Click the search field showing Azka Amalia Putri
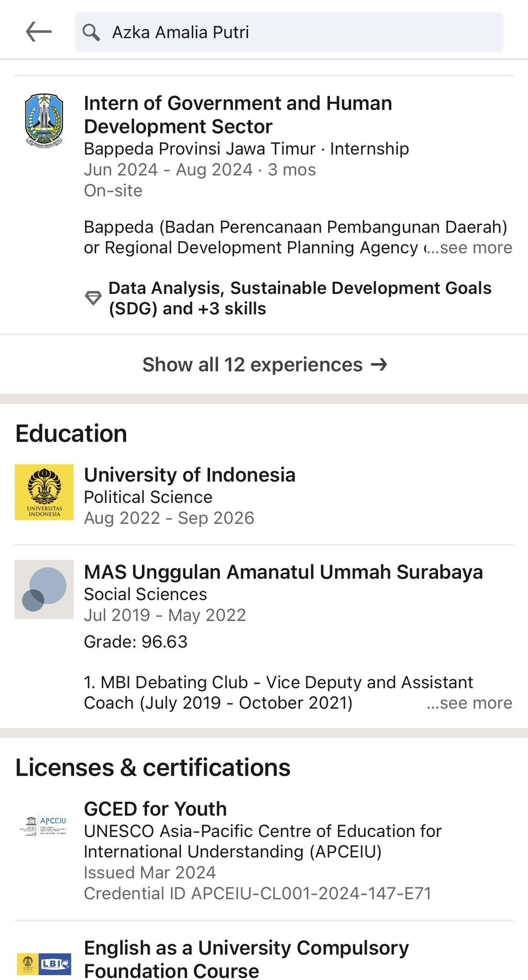 [289, 32]
